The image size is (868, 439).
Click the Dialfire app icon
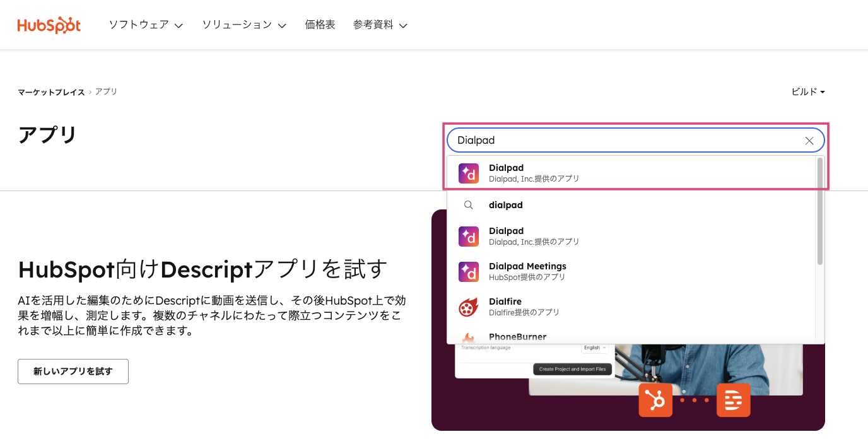tap(468, 307)
